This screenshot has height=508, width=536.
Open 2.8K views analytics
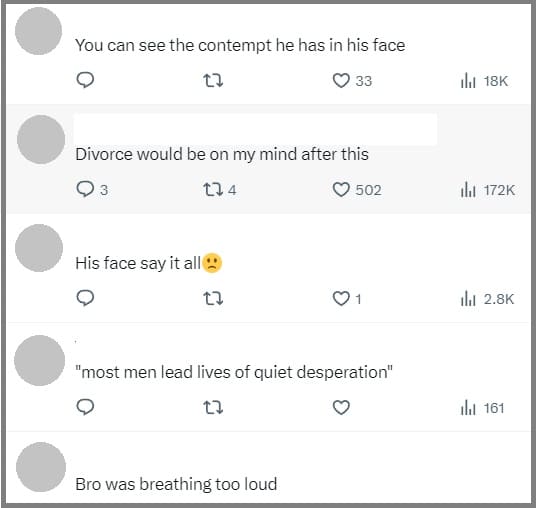(487, 299)
